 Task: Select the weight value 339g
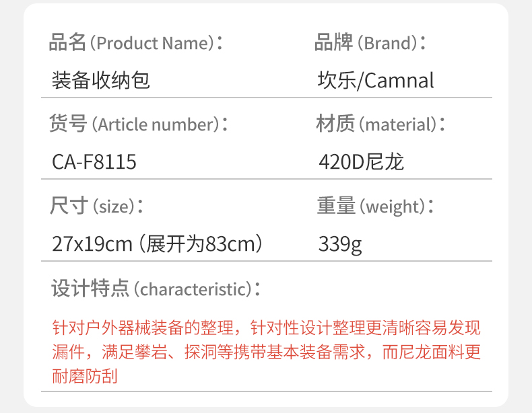(x=340, y=244)
